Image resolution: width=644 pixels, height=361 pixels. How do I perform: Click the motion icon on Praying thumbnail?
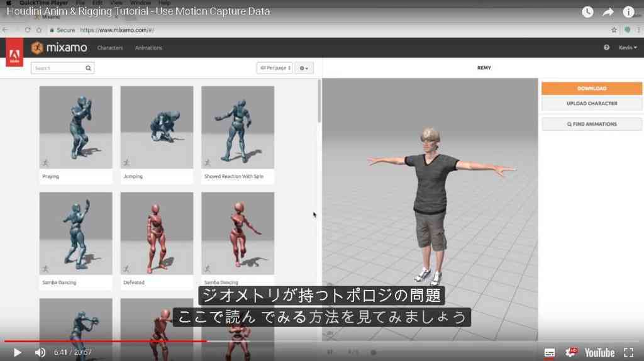45,163
